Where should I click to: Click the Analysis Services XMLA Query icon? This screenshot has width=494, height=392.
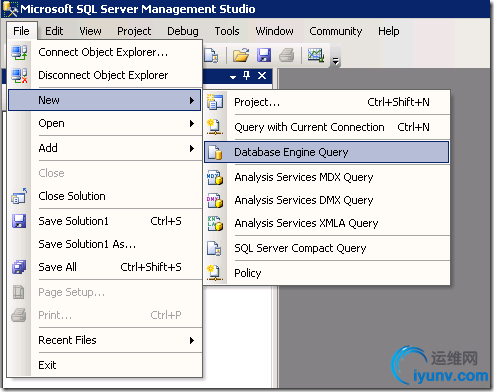(215, 223)
